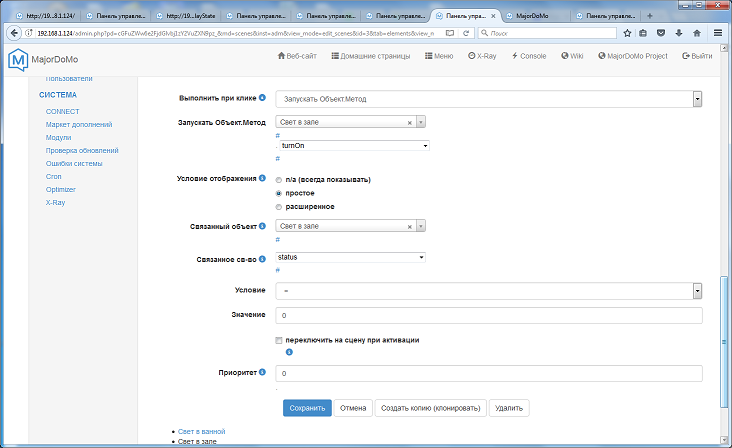This screenshot has width=732, height=448.
Task: Click Отмена button
Action: click(x=353, y=408)
